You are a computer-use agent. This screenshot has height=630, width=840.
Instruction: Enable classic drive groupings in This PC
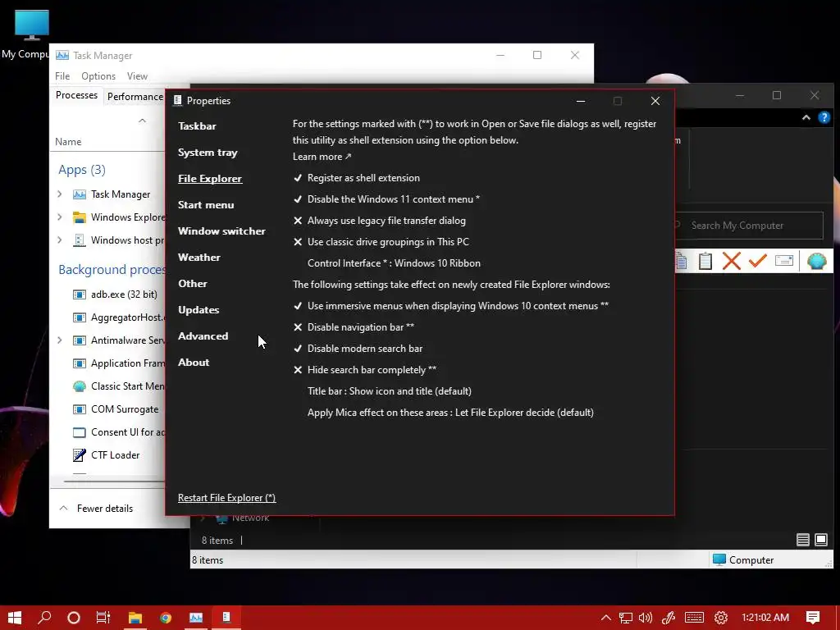[x=381, y=242]
